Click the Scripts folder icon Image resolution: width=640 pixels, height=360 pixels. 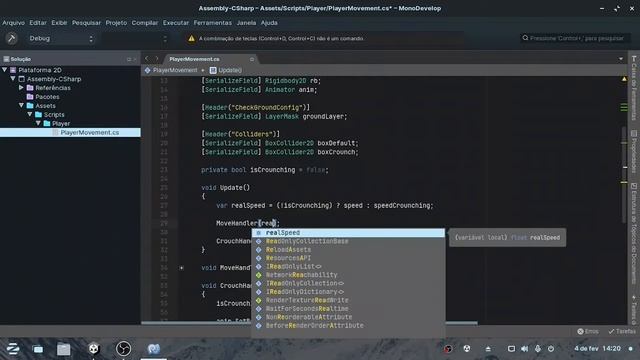pos(38,114)
